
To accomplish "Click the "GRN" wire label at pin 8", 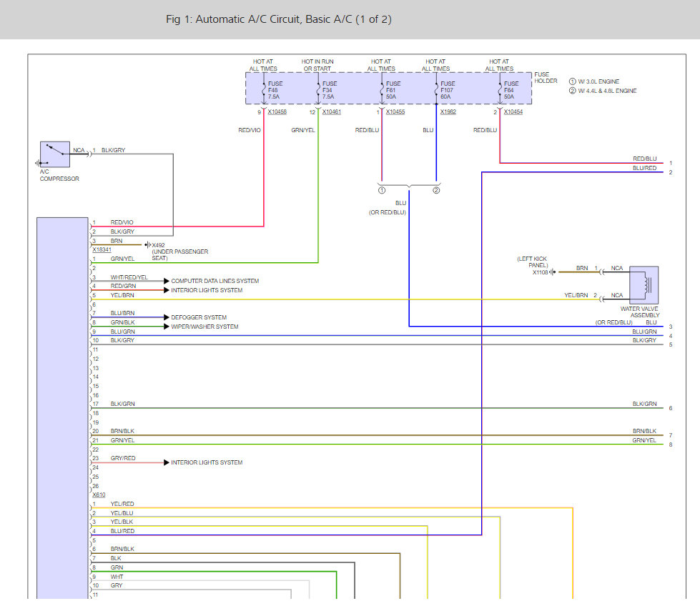I will [117, 567].
